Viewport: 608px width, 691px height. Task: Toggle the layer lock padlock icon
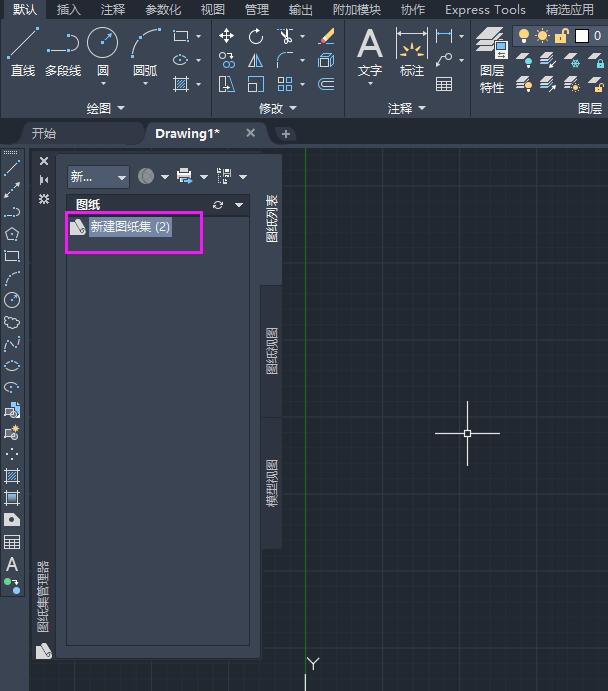pos(562,36)
